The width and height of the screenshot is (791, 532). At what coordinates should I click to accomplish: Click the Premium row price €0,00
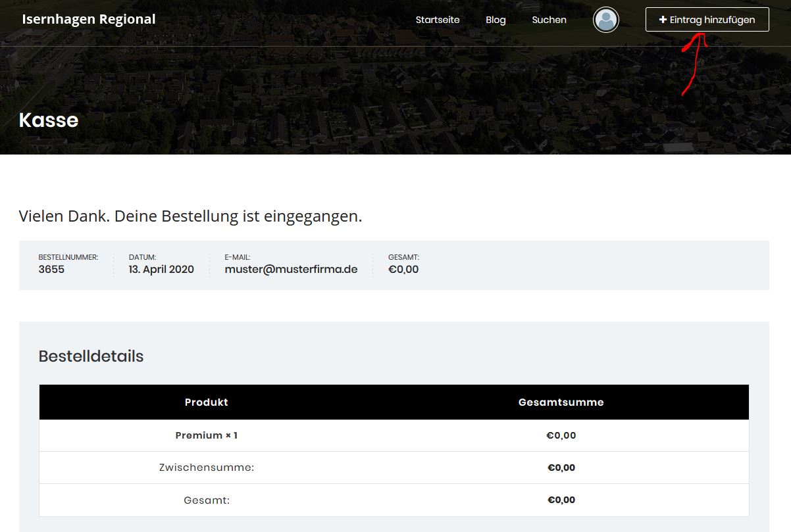(561, 435)
